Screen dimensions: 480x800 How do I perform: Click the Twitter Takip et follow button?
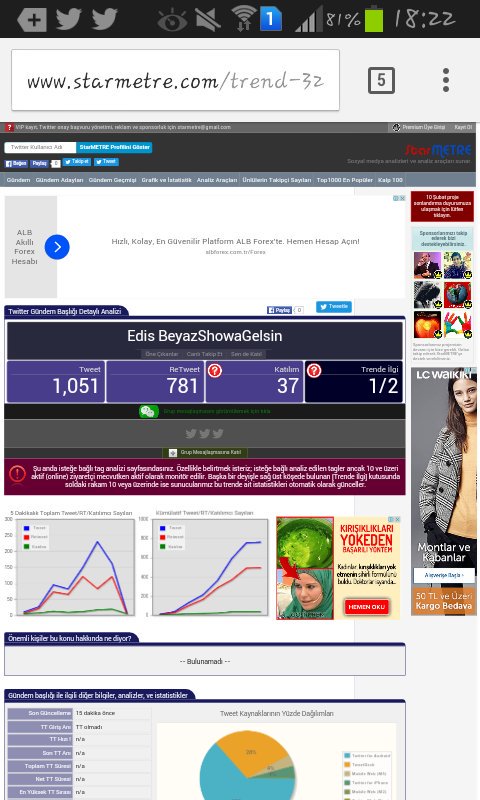(77, 162)
